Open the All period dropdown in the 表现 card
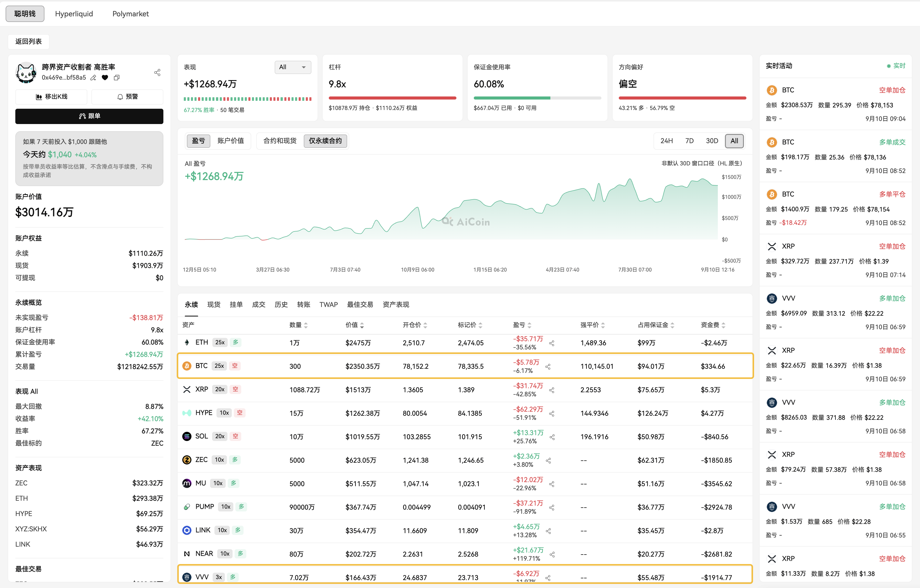The width and height of the screenshot is (920, 588). (293, 67)
